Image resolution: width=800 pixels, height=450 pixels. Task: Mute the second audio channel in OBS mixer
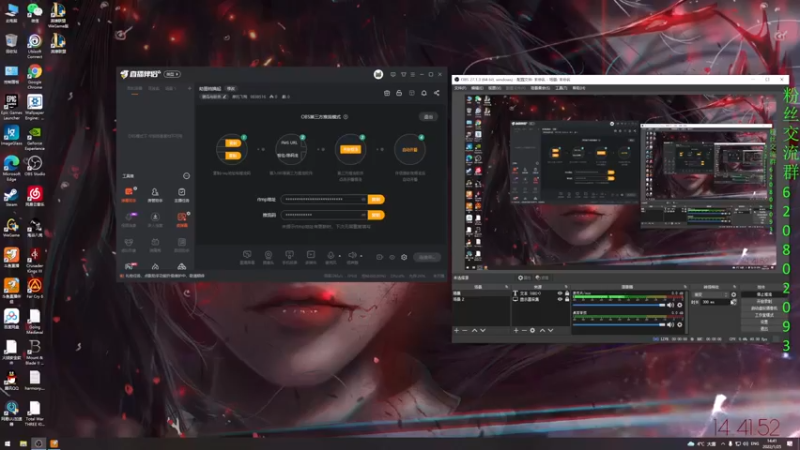[x=671, y=324]
